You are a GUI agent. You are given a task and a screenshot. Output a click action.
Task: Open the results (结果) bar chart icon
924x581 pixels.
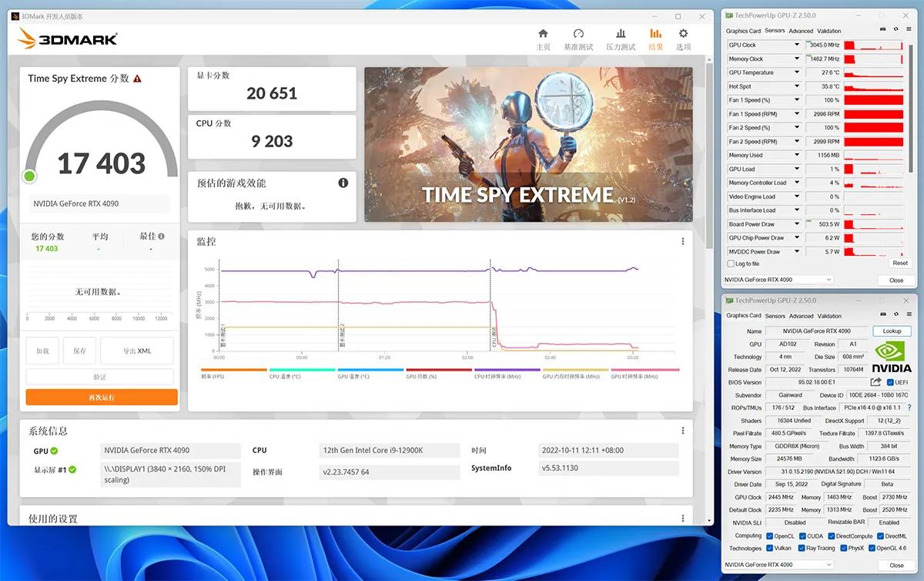click(655, 34)
